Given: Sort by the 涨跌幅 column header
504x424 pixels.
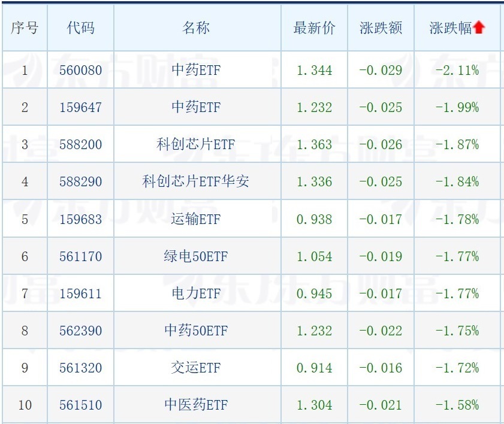Looking at the screenshot, I should tap(450, 28).
